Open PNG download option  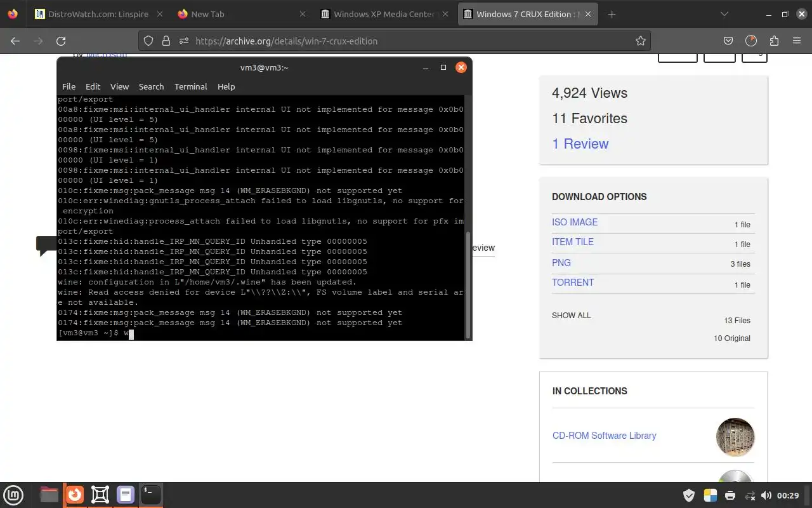pyautogui.click(x=561, y=262)
